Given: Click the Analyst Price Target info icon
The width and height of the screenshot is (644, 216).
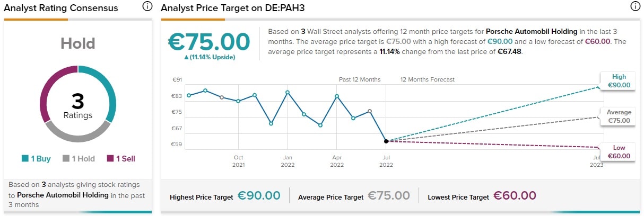Looking at the screenshot, I should tap(635, 7).
